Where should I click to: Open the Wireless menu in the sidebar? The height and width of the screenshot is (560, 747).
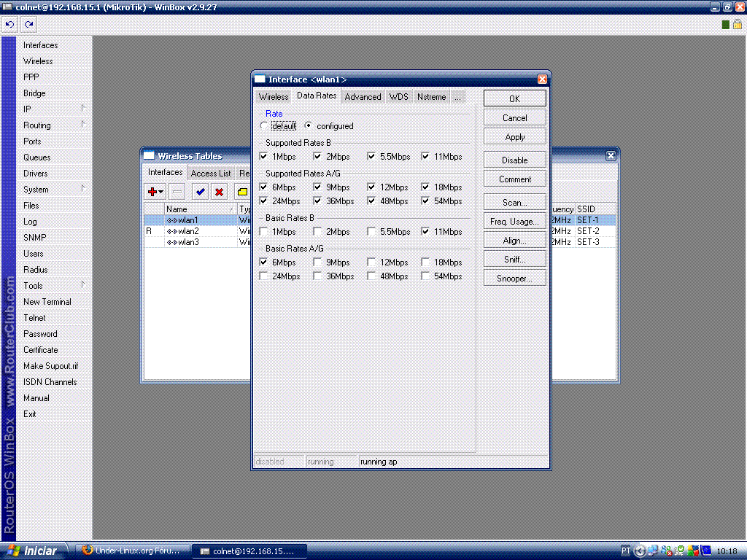click(54, 61)
